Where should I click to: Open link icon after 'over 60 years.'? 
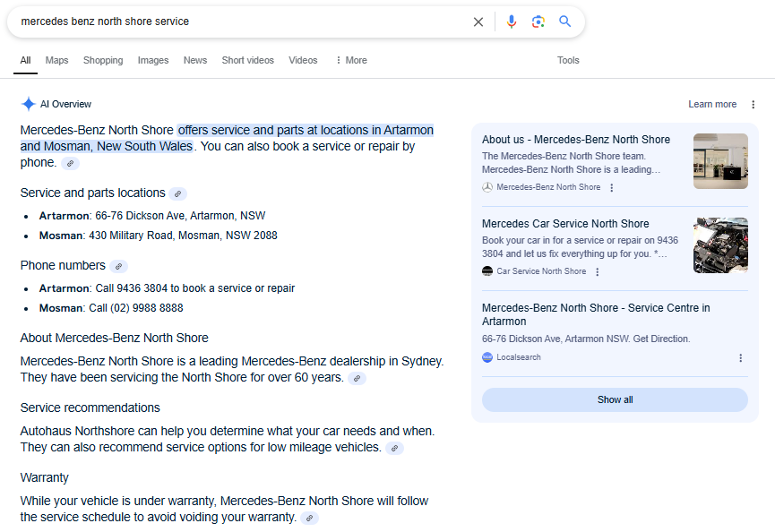(x=357, y=378)
